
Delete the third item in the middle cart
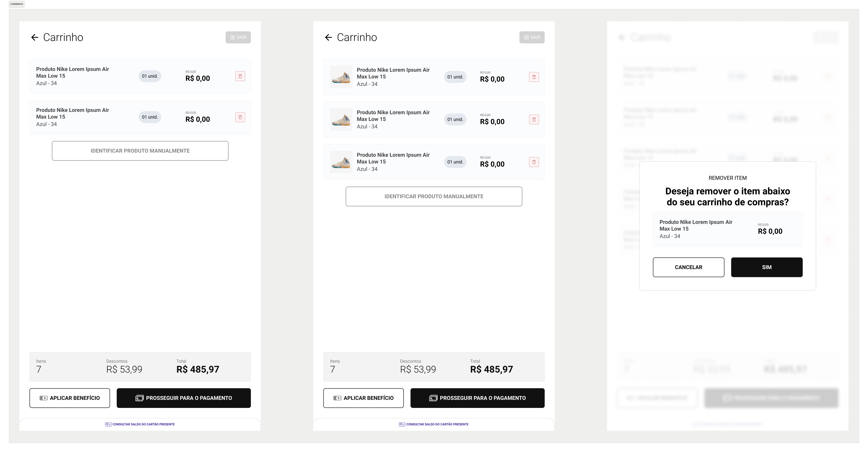(x=534, y=162)
